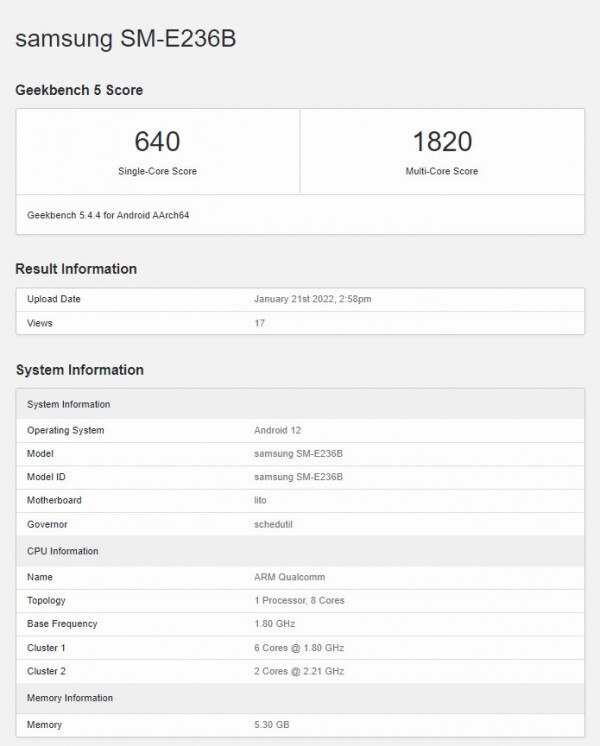Select the multi-core score 1820
The image size is (600, 746).
coord(442,141)
